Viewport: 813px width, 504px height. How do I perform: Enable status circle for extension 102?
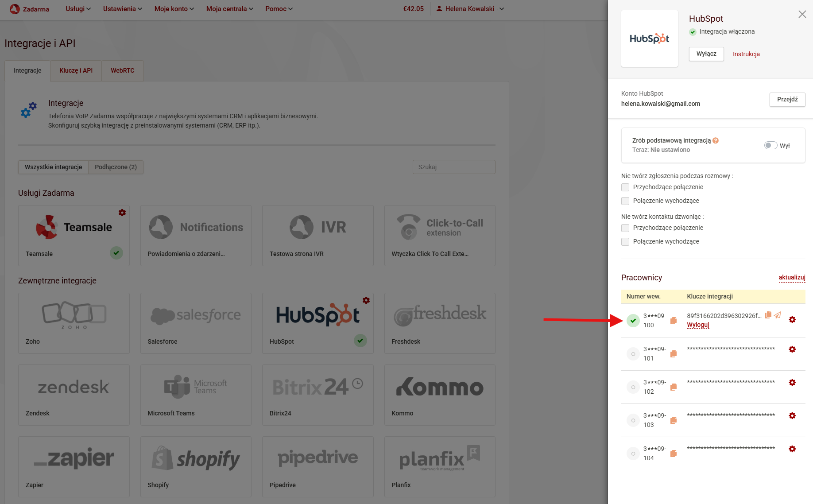pos(633,387)
